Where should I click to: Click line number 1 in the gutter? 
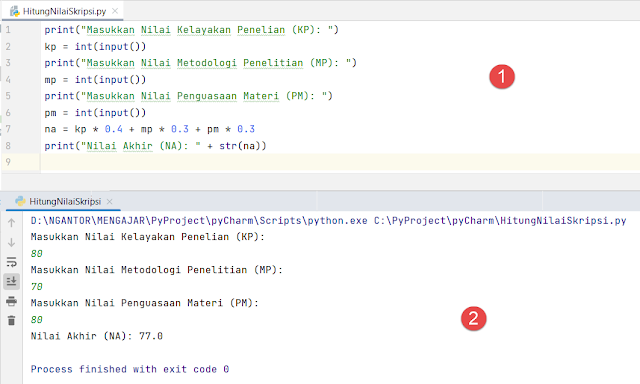tap(8, 30)
